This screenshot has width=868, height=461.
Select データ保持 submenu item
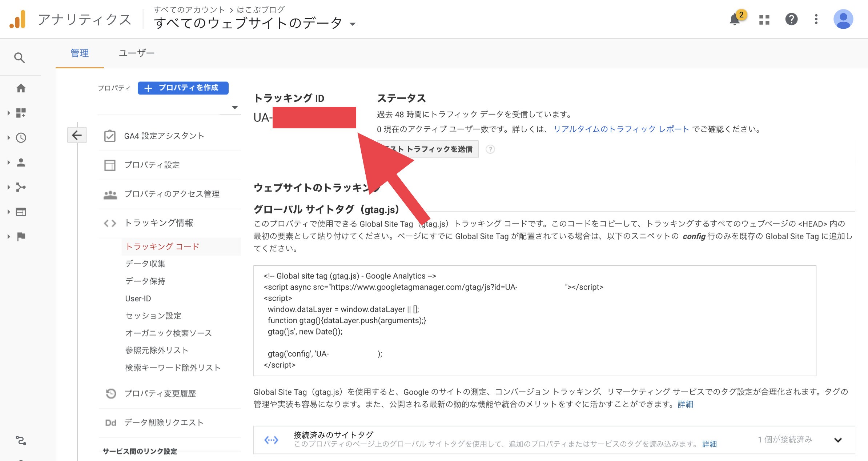click(x=145, y=281)
